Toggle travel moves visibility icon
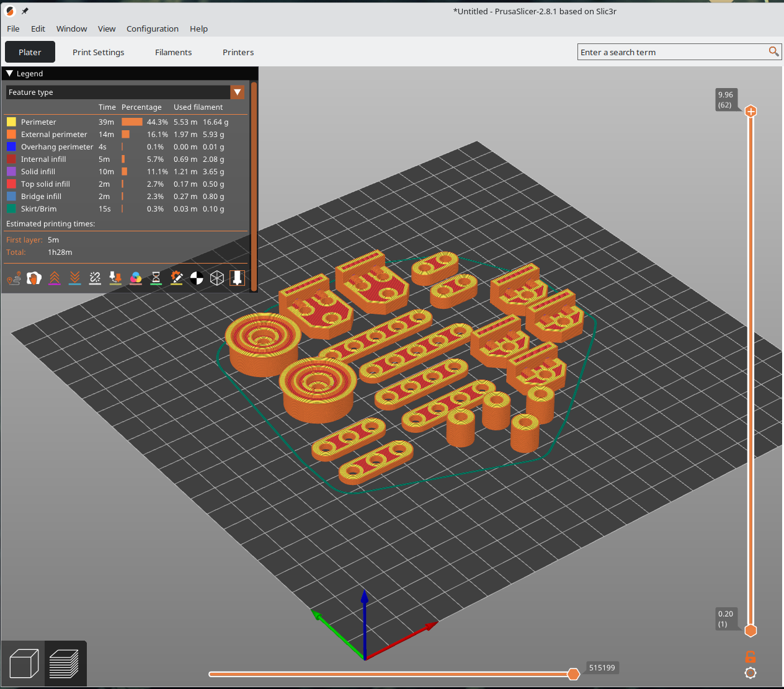784x689 pixels. coord(14,278)
